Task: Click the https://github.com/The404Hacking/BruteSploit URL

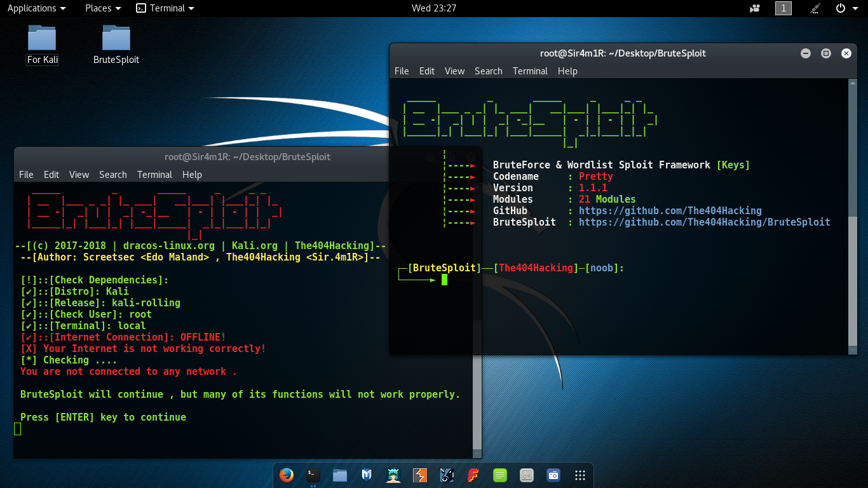Action: [x=705, y=222]
